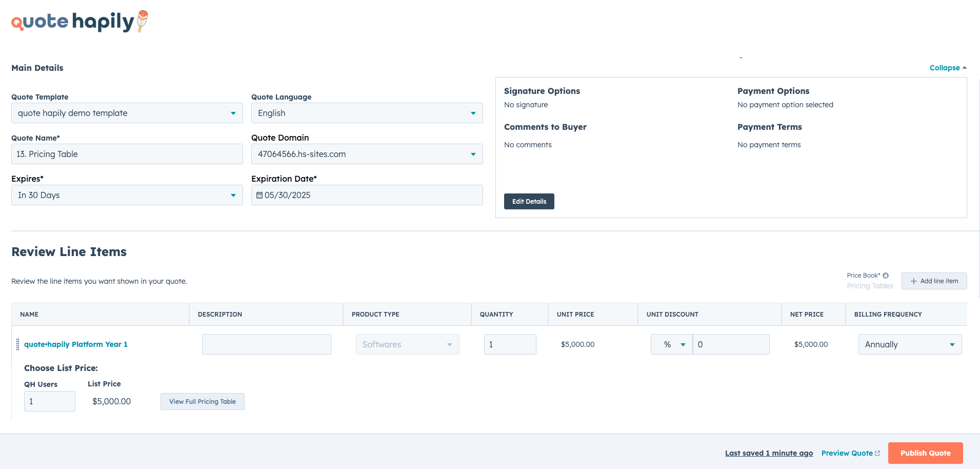The image size is (980, 469).
Task: Open the Quote Template dropdown
Action: tap(127, 113)
